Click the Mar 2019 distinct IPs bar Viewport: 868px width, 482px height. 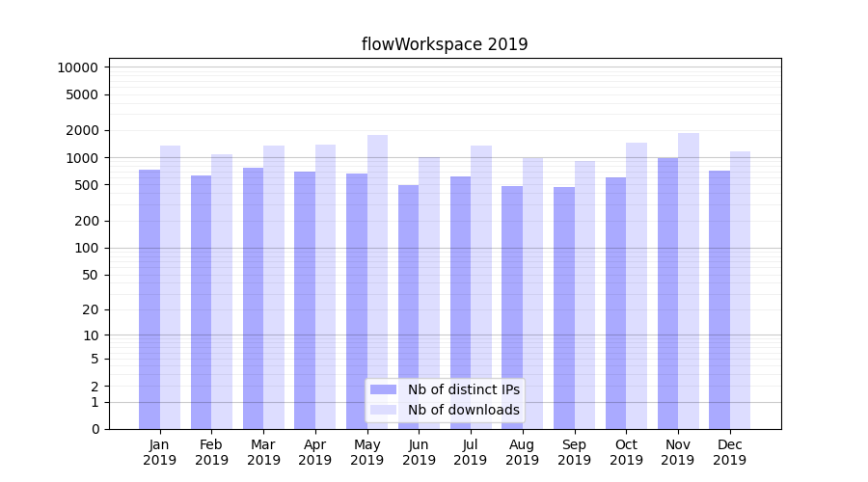[x=253, y=298]
